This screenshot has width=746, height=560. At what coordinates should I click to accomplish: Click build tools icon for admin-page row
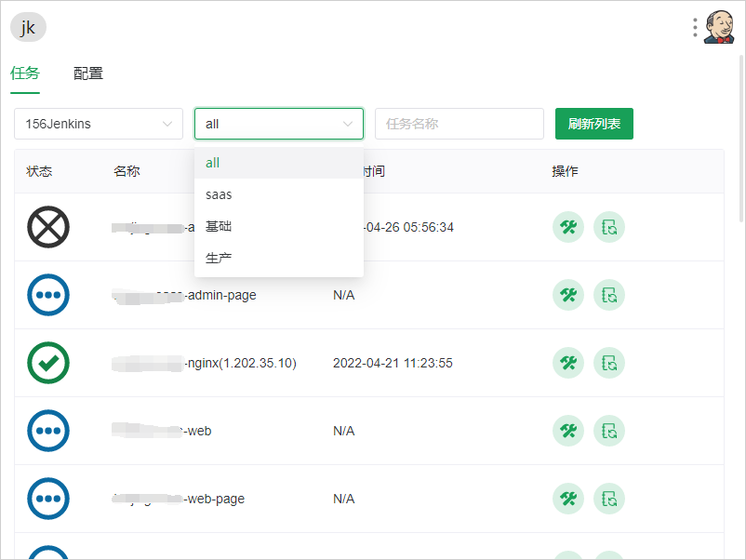click(568, 295)
